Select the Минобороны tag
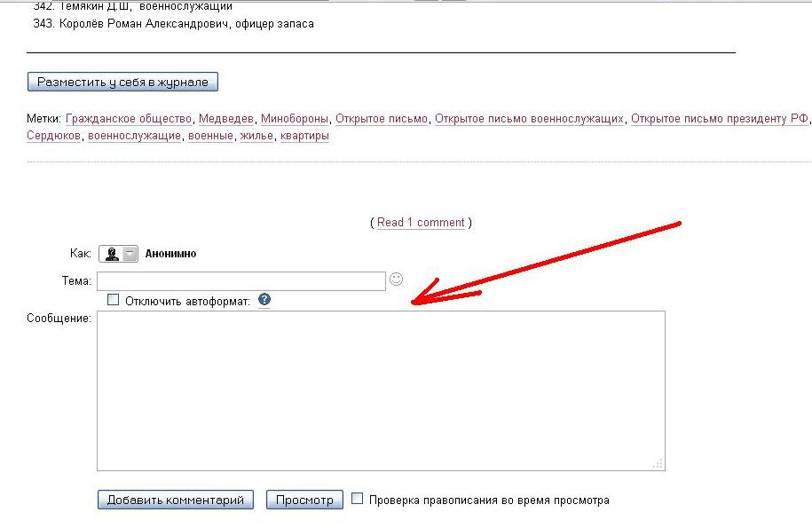Viewport: 812px width, 528px height. pos(295,119)
